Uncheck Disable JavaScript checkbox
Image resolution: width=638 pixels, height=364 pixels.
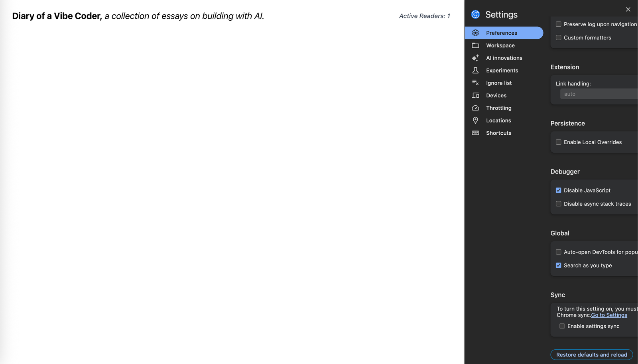[558, 191]
